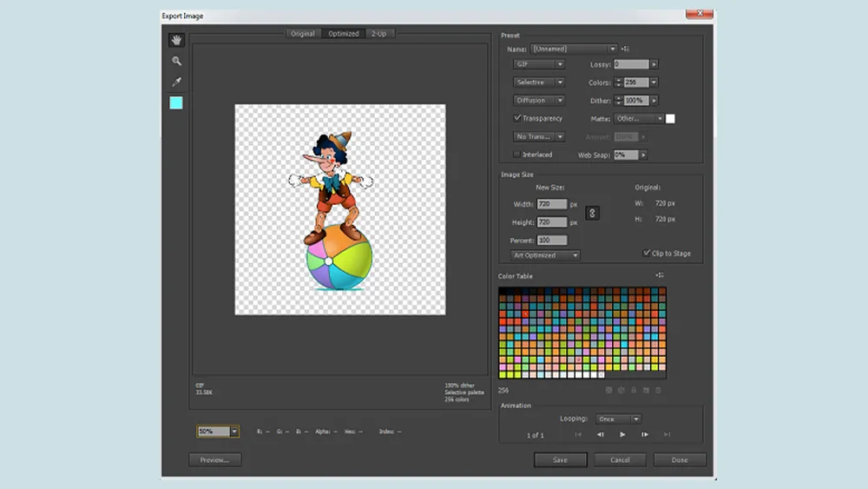This screenshot has height=489, width=868.
Task: Step to previous animation frame
Action: [601, 435]
